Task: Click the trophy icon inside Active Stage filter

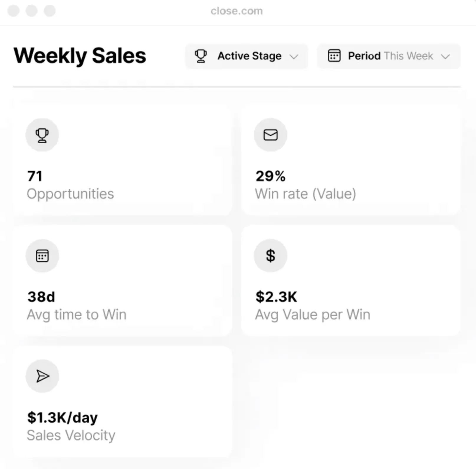Action: coord(201,56)
